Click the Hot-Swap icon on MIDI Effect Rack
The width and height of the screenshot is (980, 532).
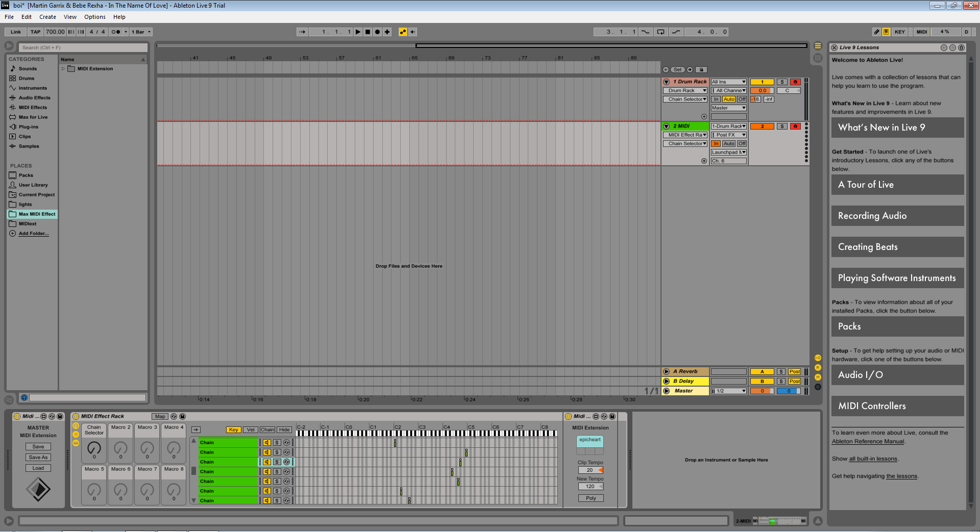pos(174,416)
